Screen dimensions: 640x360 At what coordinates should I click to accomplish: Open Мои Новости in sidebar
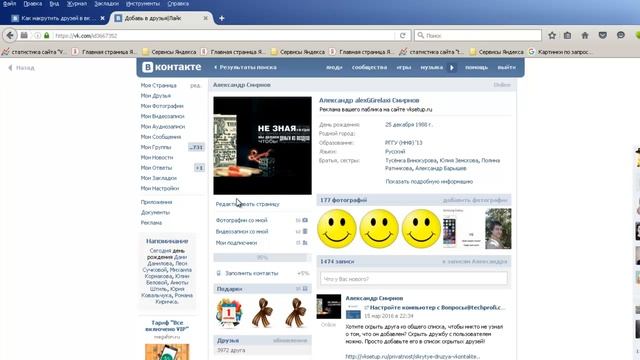157,157
